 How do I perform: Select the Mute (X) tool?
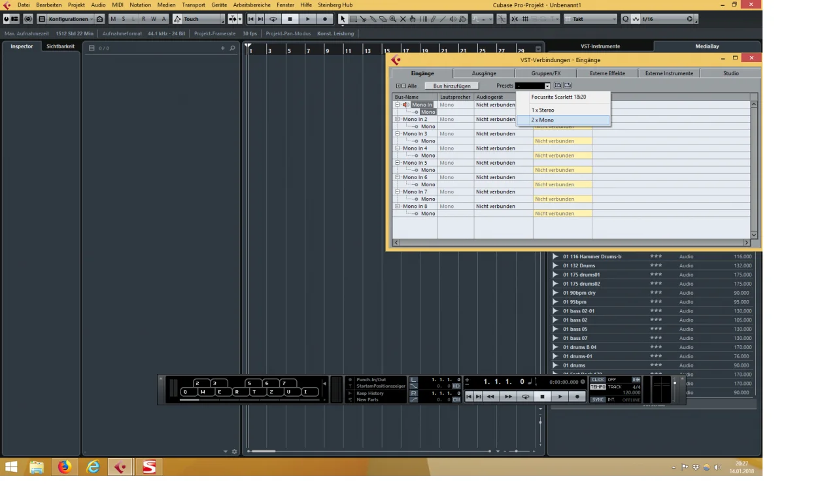coord(403,19)
